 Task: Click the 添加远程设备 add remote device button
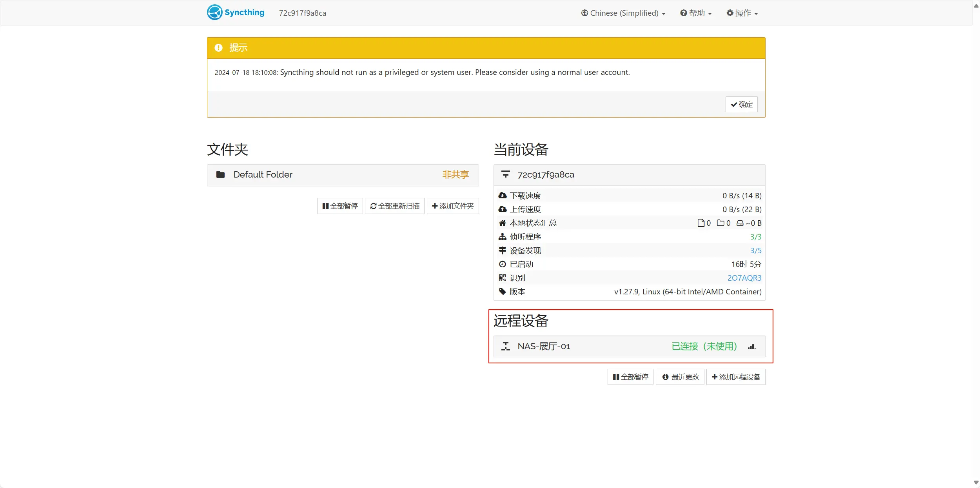coord(735,377)
